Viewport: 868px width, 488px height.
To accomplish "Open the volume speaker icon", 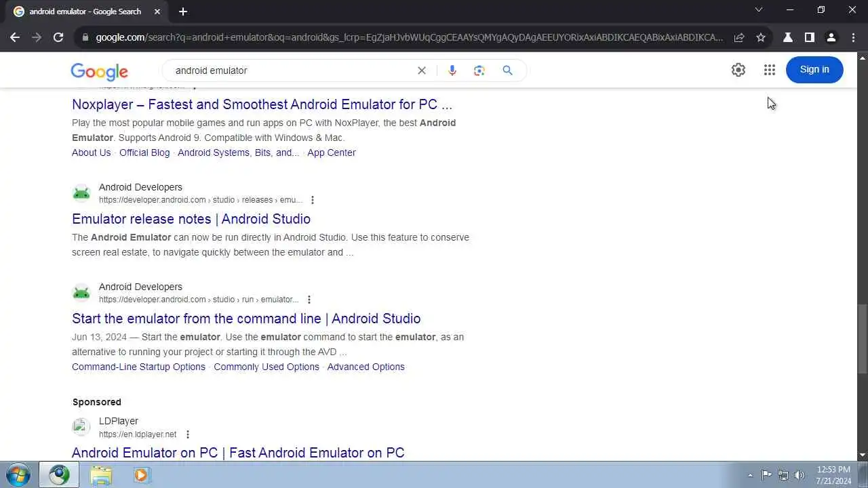I will pos(800,475).
